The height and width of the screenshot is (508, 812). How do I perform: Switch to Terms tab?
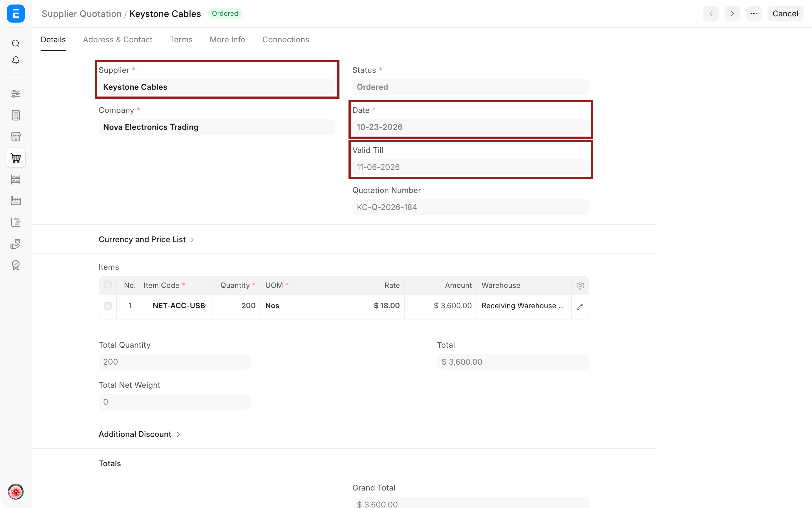pos(181,40)
